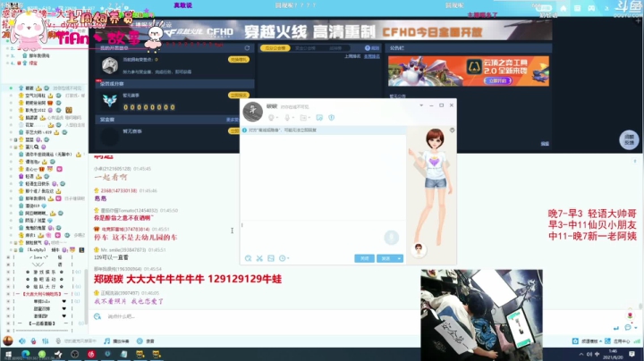Click the yellow button beside the honor points row
Screen dimensions: 644x361
[x=239, y=60]
